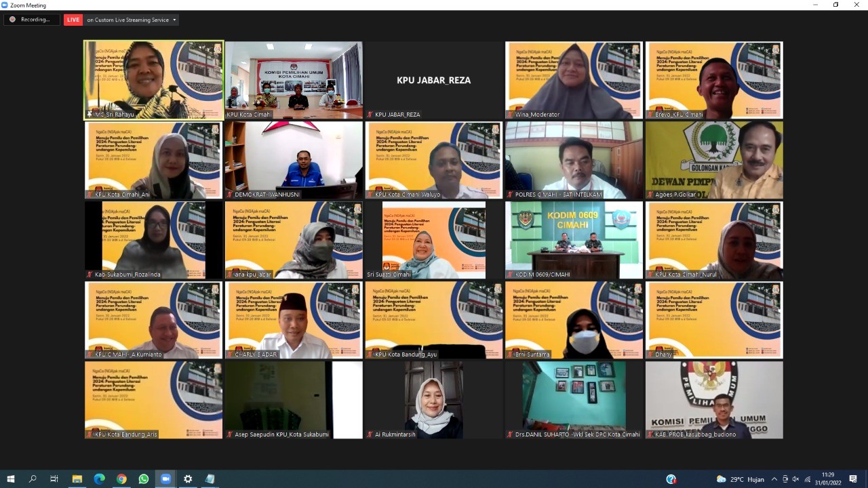Open Microsoft Edge from the taskbar
This screenshot has width=868, height=488.
tap(99, 479)
